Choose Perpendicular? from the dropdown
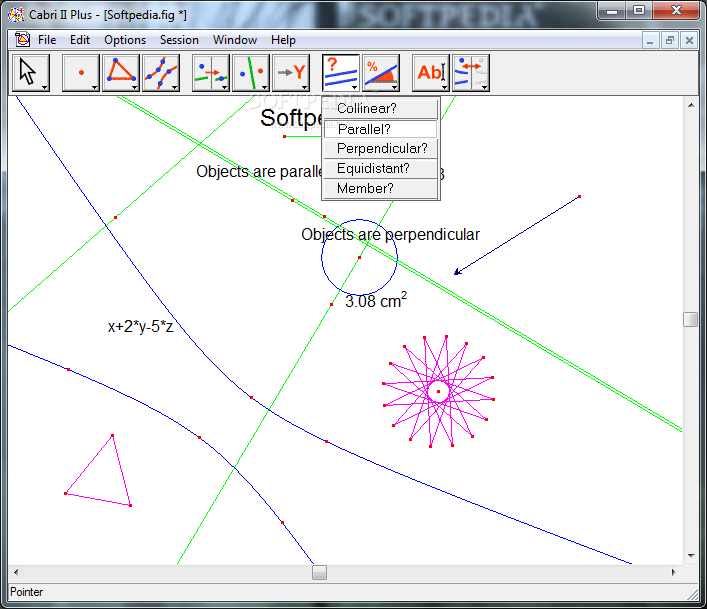The image size is (707, 609). coord(381,149)
